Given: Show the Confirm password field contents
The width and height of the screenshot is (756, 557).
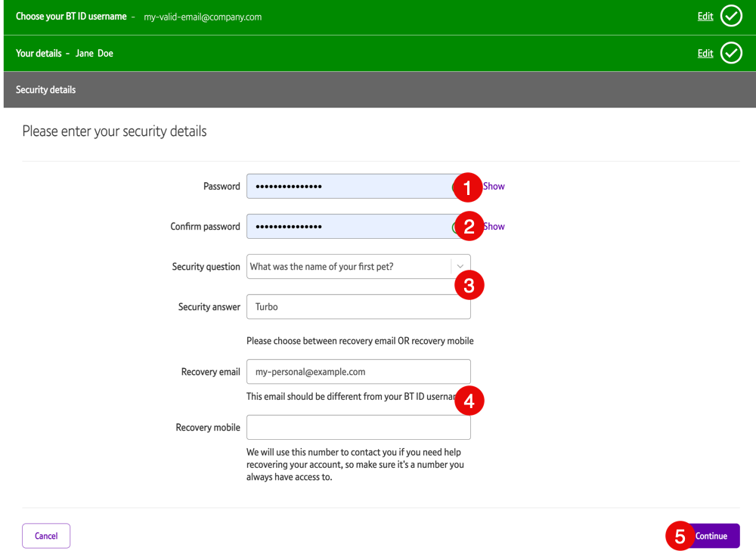Looking at the screenshot, I should point(494,227).
